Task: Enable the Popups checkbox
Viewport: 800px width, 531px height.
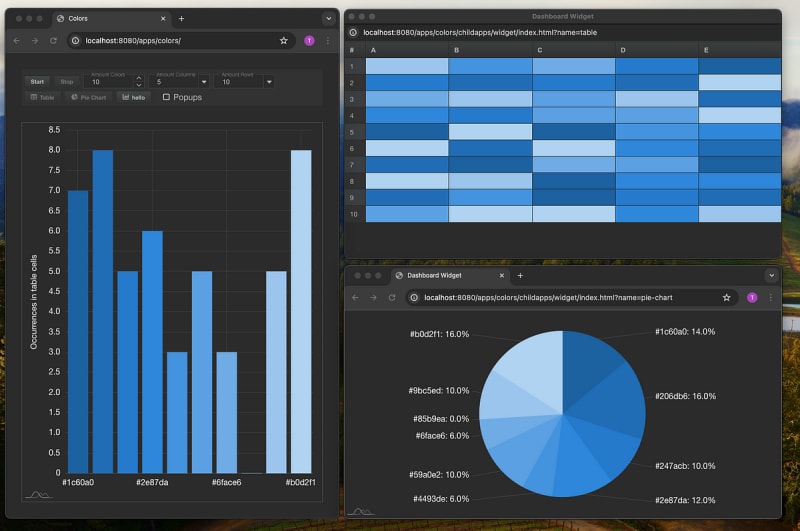Action: [166, 97]
